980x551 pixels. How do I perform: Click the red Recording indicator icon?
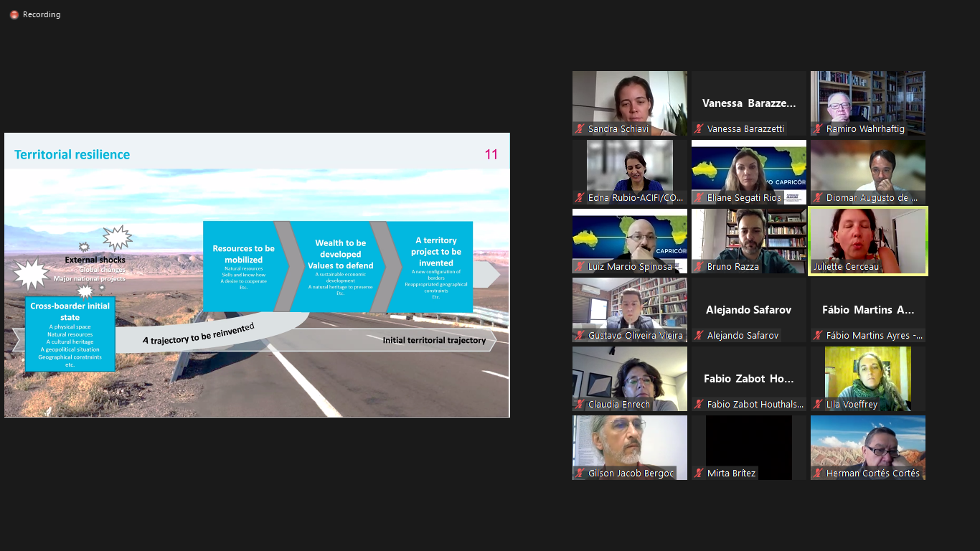(x=14, y=14)
